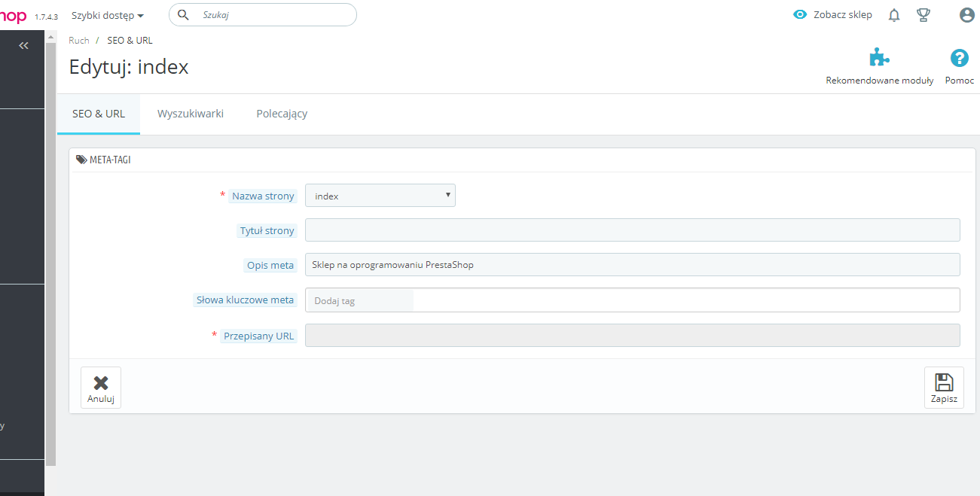Click the PrestaShop logo
The height and width of the screenshot is (496, 980).
coord(14,16)
